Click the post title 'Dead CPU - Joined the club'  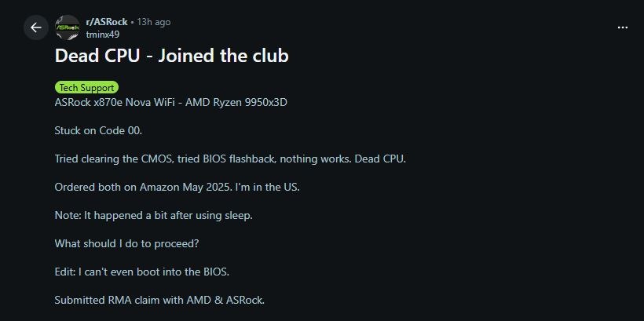coord(171,57)
